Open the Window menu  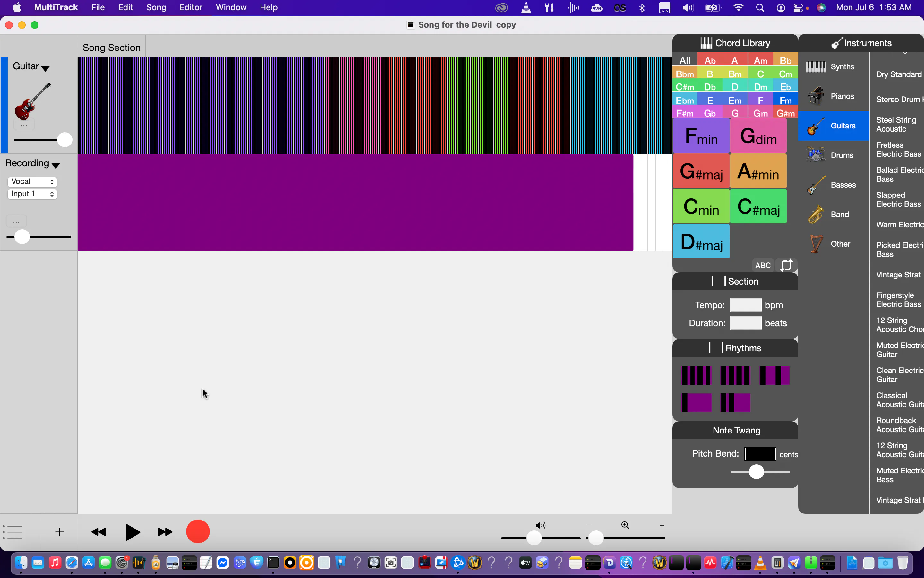pos(231,8)
